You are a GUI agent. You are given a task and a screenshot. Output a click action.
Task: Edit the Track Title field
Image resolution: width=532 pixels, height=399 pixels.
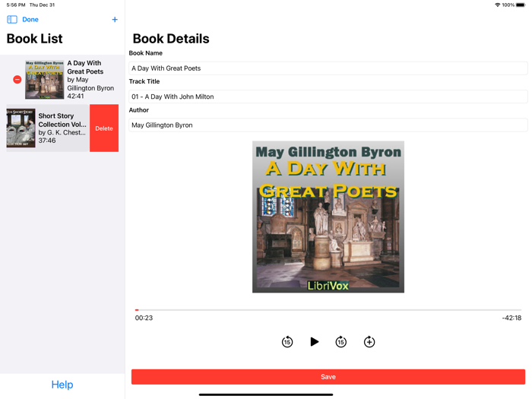(328, 97)
